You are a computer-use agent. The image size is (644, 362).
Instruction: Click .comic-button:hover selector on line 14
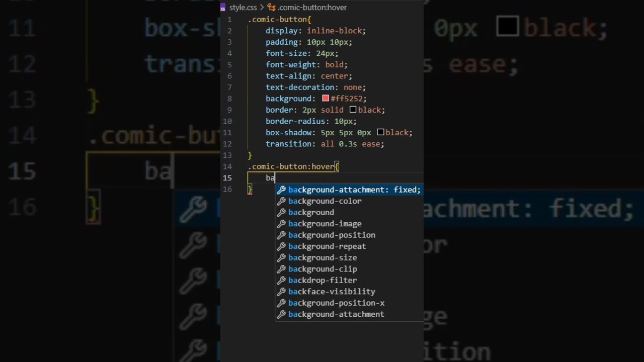(291, 166)
